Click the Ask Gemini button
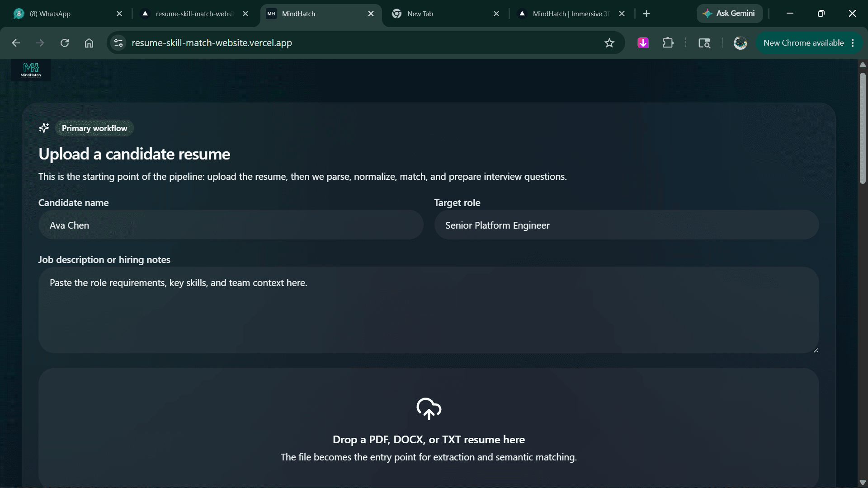Viewport: 868px width, 488px height. click(x=729, y=14)
